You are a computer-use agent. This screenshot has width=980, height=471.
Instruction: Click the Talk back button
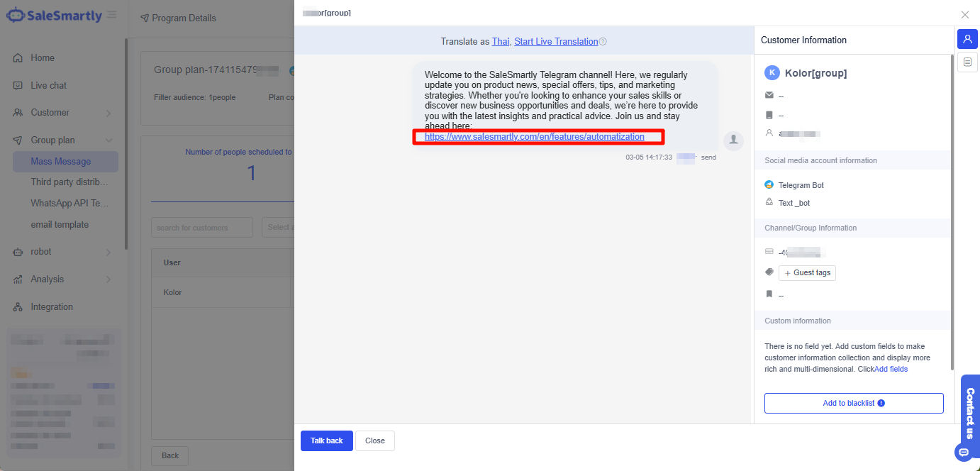click(326, 440)
